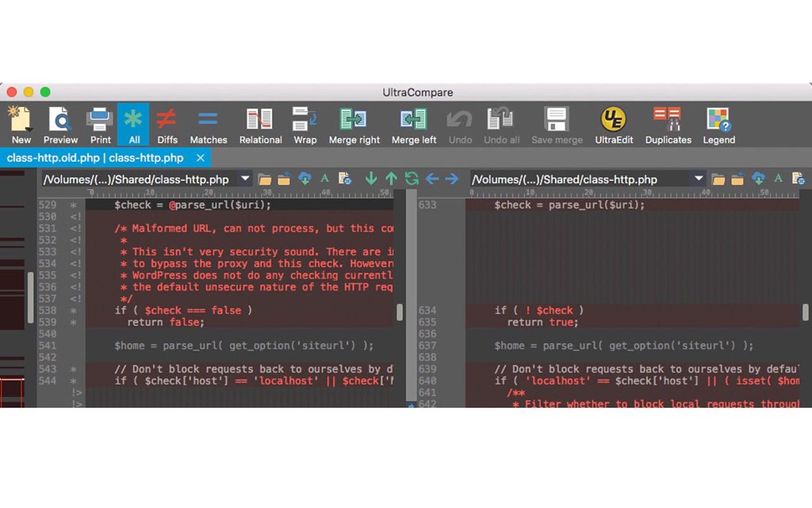Click left line "* WordPress does not do any checking"

(x=257, y=275)
